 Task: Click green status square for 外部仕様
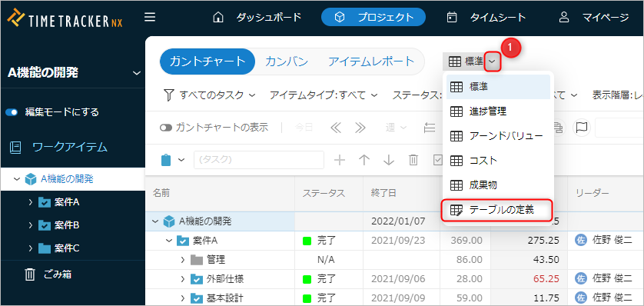coord(307,279)
